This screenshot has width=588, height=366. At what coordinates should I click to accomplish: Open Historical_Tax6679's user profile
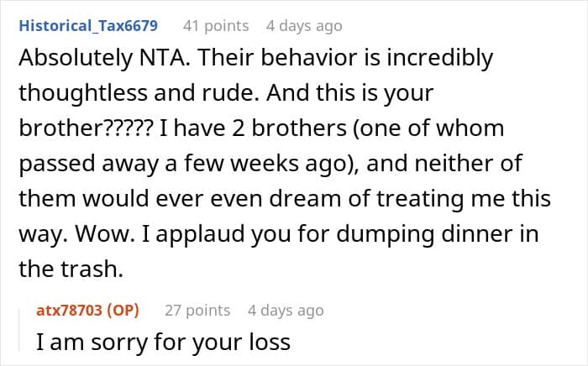click(88, 26)
